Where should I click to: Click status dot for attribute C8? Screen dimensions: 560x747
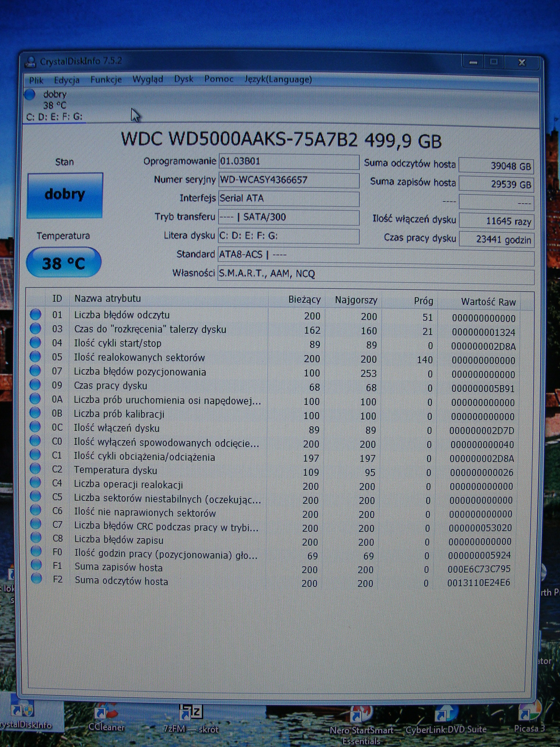click(36, 537)
